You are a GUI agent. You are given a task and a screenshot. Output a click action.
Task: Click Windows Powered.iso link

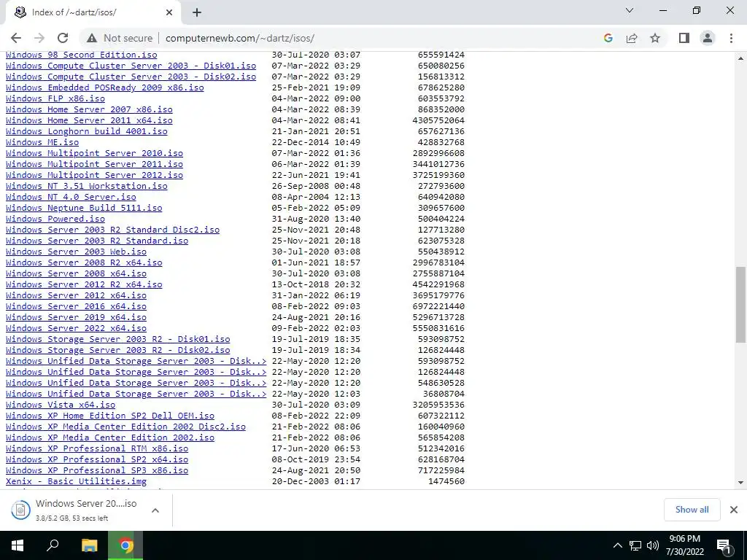(x=55, y=219)
